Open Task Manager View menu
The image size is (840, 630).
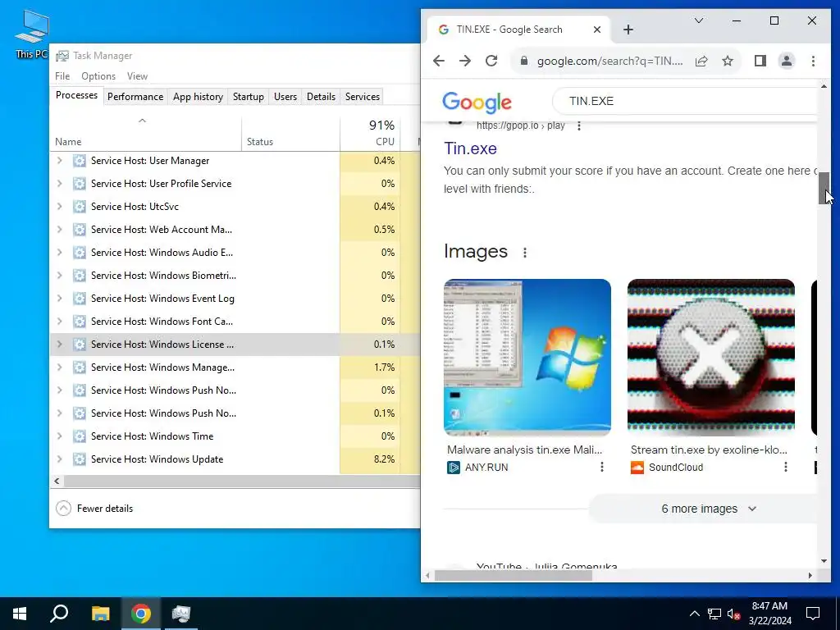[x=137, y=76]
